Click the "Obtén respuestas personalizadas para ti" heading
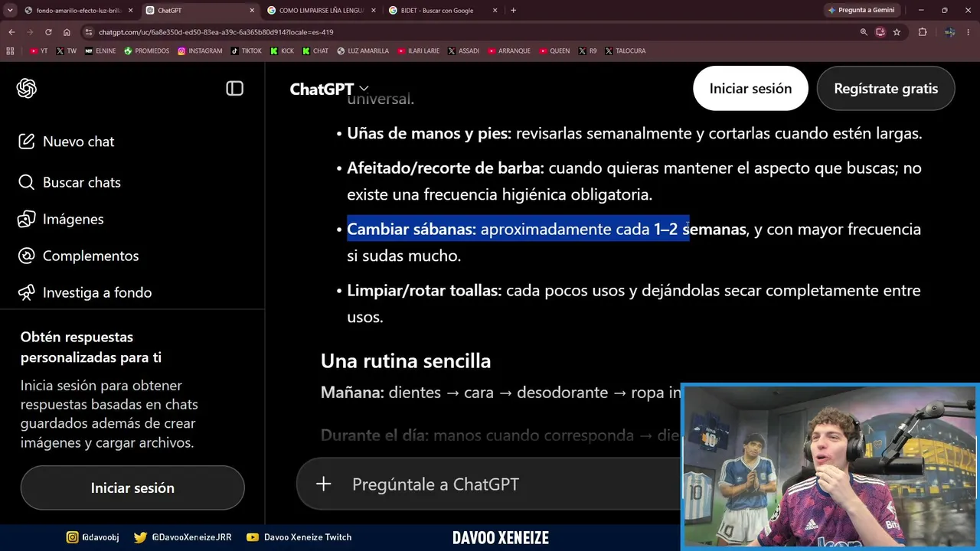This screenshot has width=980, height=551. point(91,347)
